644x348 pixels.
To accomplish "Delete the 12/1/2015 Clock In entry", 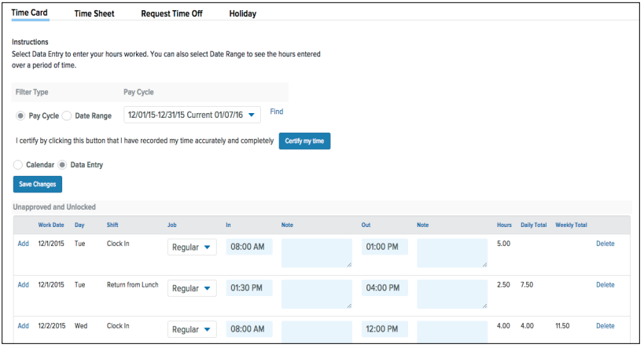I will tap(605, 244).
